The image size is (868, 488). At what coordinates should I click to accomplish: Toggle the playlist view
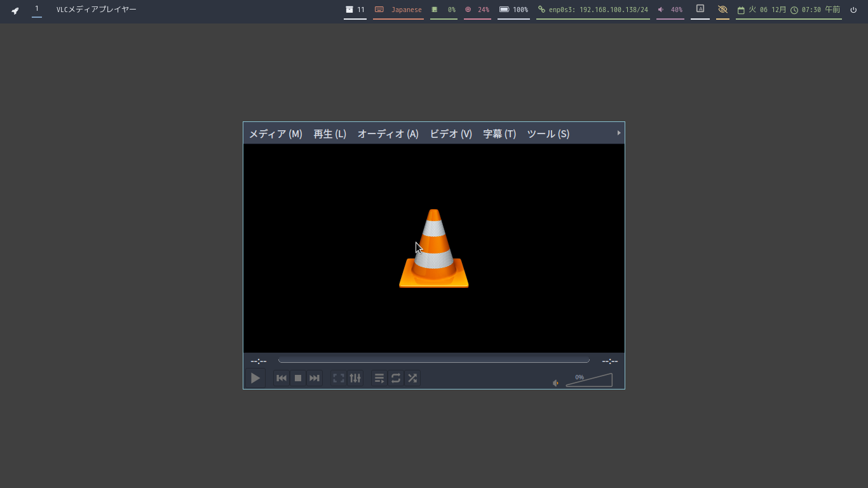(379, 378)
